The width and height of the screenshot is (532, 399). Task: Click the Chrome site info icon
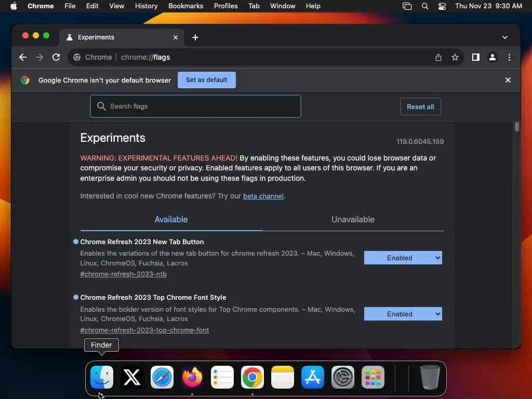tap(77, 57)
